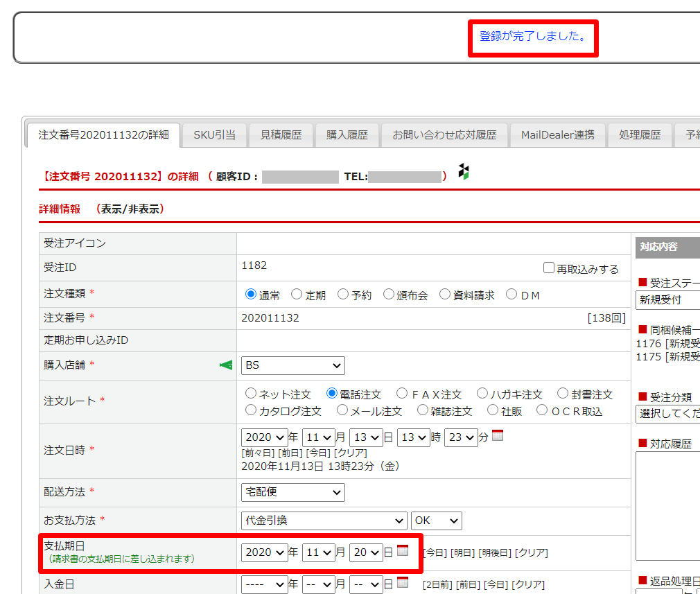
Task: Go to MailDealer連携 tab
Action: (557, 135)
